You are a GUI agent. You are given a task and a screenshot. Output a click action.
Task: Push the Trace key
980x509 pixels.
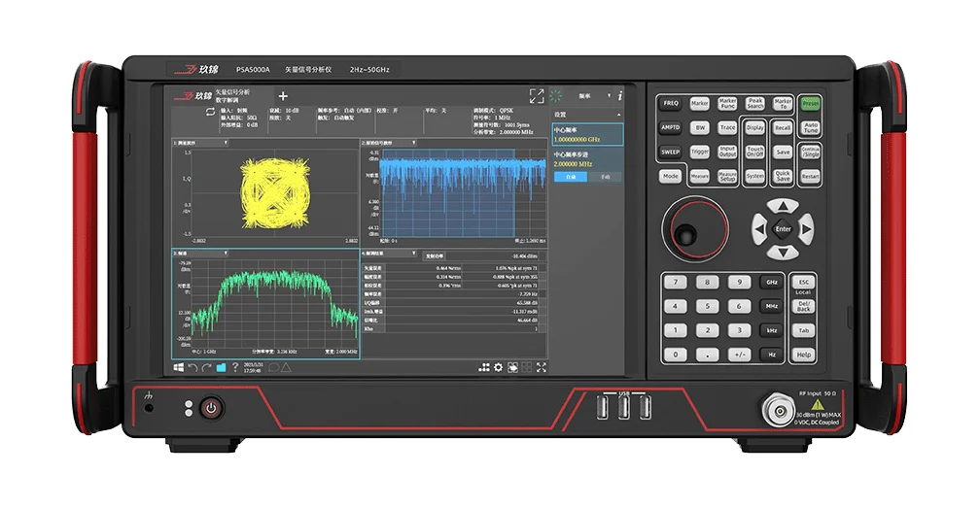(x=727, y=127)
